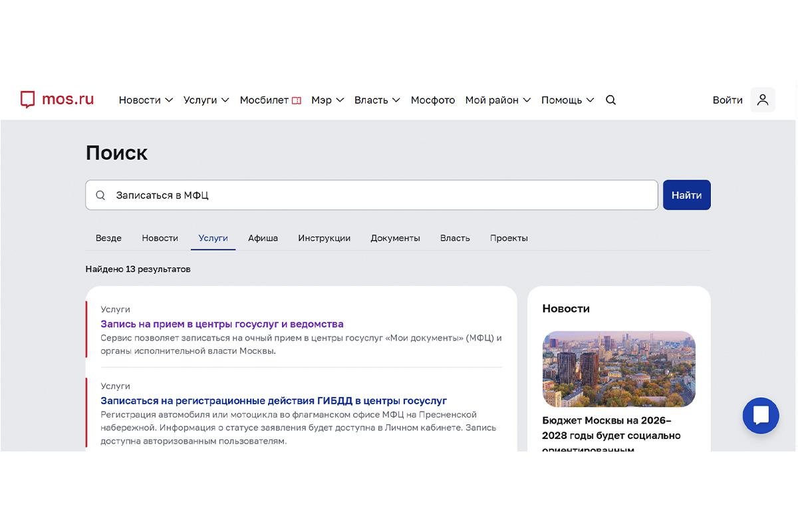The image size is (798, 532).
Task: Select the Инструкции filter tab
Action: [324, 237]
